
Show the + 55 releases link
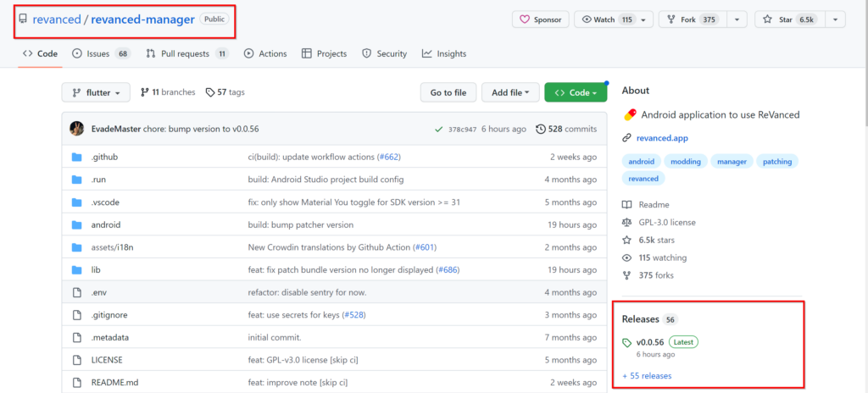coord(647,376)
